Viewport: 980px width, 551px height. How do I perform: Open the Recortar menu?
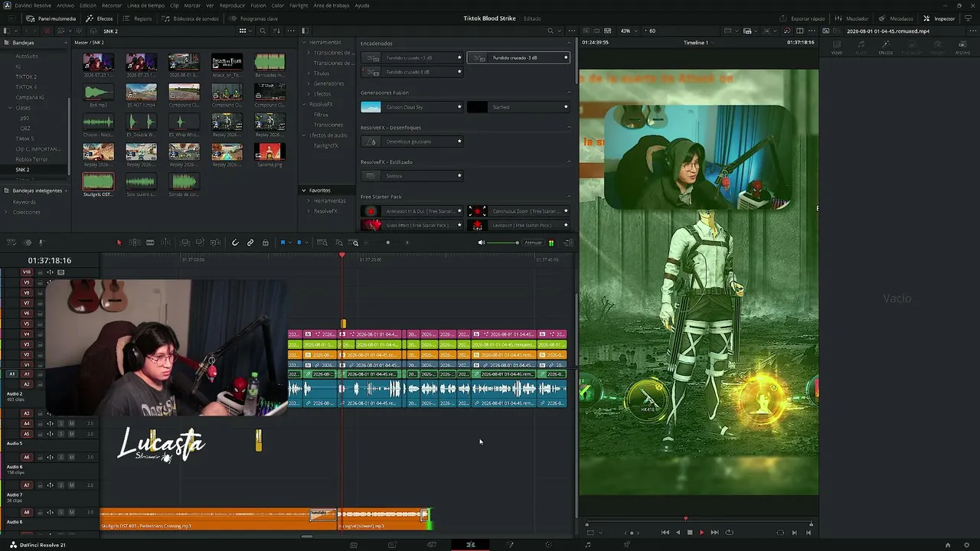[x=112, y=5]
